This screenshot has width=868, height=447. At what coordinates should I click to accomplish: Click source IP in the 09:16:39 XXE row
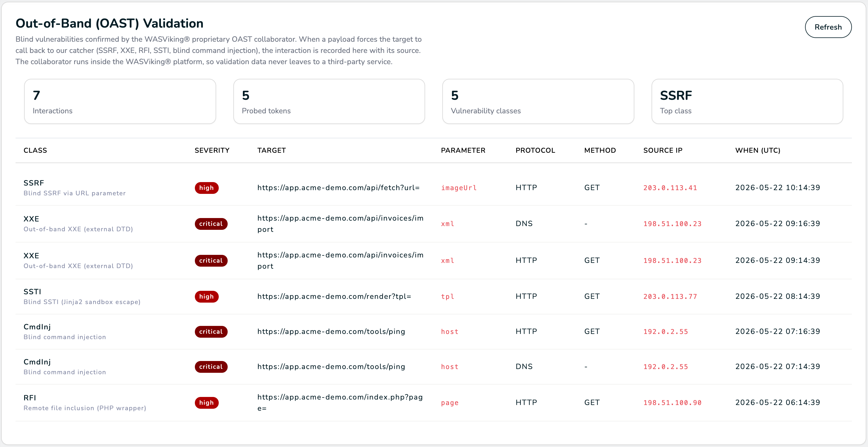tap(672, 224)
